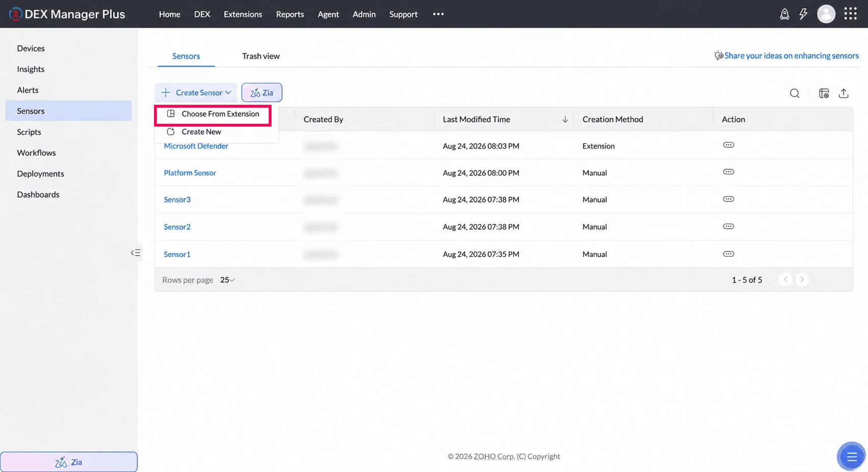Go to Devices in sidebar
This screenshot has width=868, height=472.
coord(31,48)
